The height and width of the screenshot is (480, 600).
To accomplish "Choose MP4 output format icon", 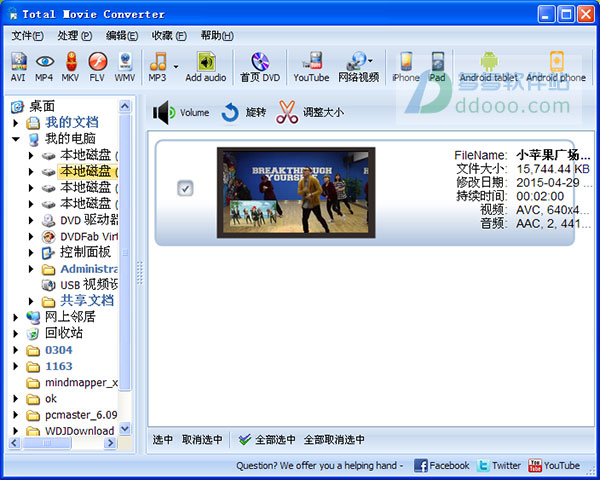I will (x=45, y=62).
